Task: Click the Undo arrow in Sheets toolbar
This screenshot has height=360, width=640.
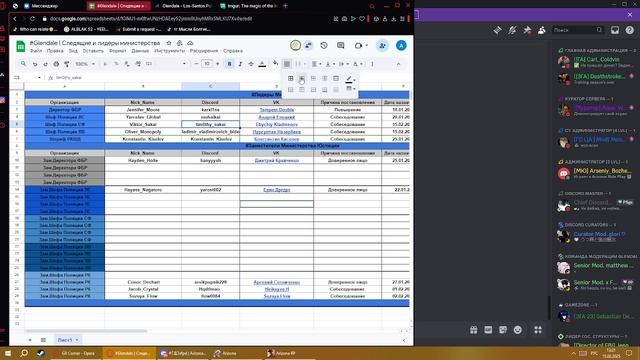Action: 35,64
